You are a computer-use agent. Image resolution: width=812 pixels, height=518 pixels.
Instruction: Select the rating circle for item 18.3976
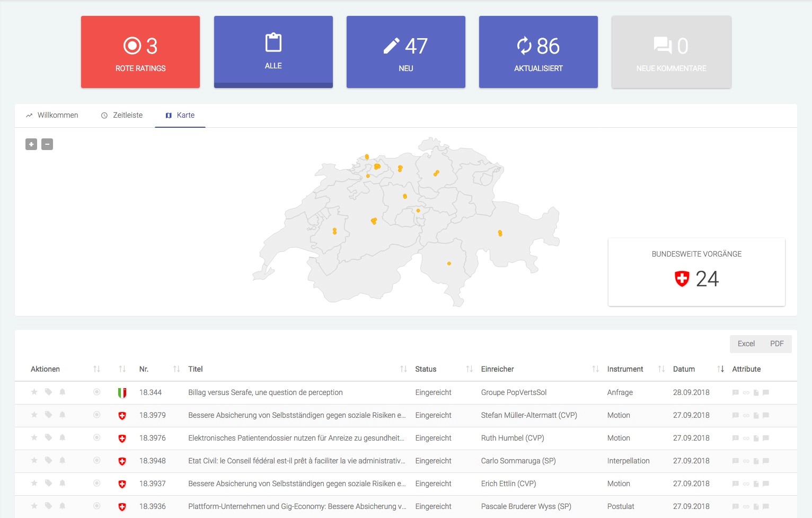coord(96,437)
